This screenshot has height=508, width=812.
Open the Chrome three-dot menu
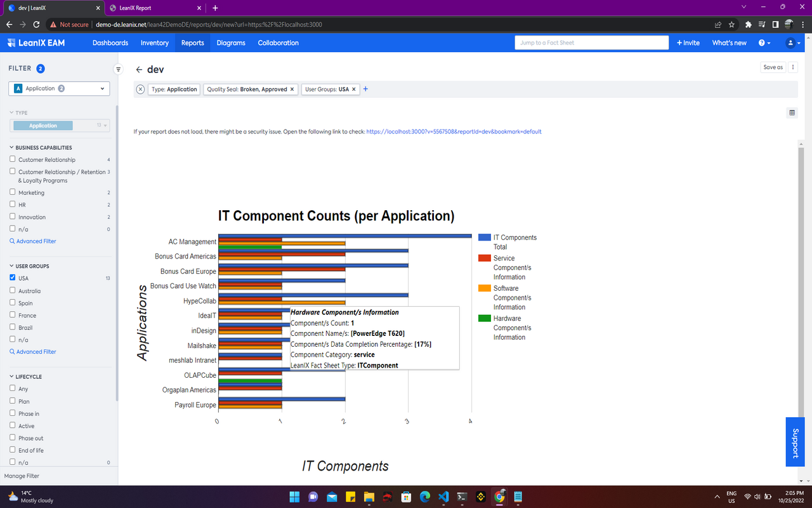[x=803, y=25]
